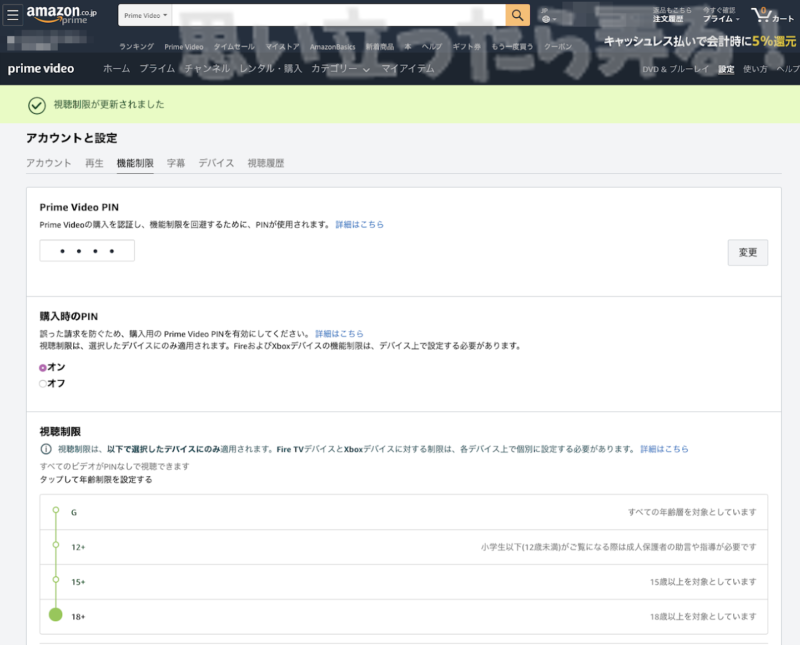
Task: Open the プライム nav item
Action: [x=157, y=68]
